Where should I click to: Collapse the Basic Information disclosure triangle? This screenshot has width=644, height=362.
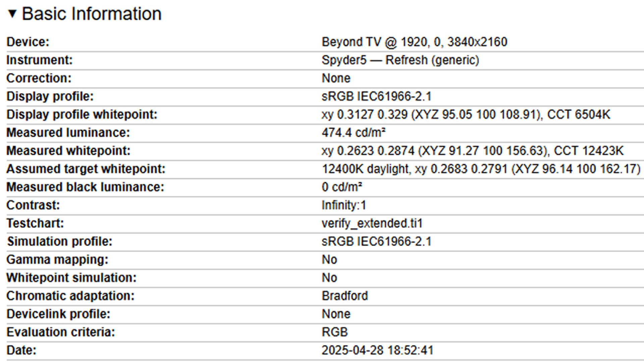click(12, 14)
